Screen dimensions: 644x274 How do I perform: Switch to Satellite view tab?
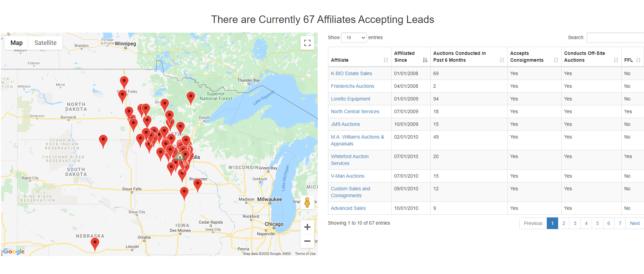[45, 43]
